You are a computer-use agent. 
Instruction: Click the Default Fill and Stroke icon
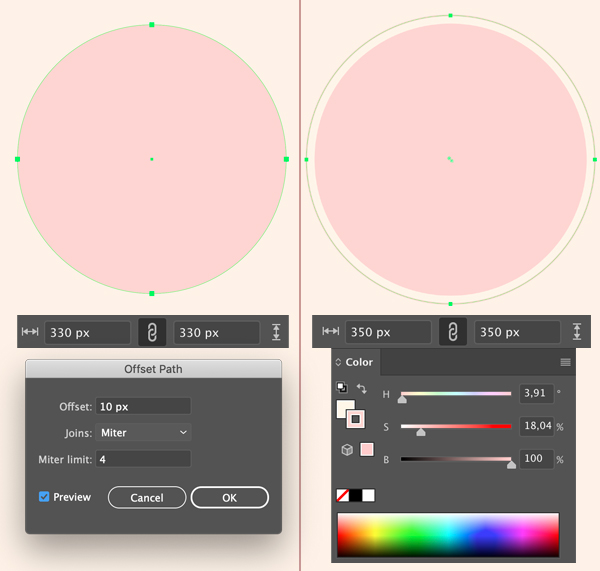[342, 388]
